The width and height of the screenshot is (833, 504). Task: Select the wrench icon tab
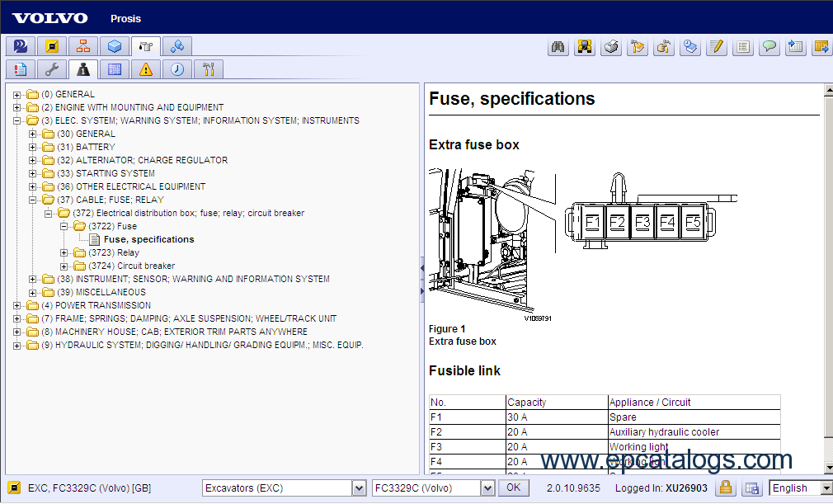[x=50, y=69]
